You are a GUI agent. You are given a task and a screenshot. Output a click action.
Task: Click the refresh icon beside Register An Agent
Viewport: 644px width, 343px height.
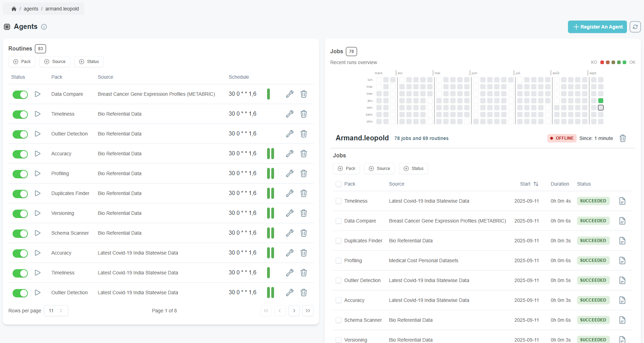pyautogui.click(x=635, y=27)
